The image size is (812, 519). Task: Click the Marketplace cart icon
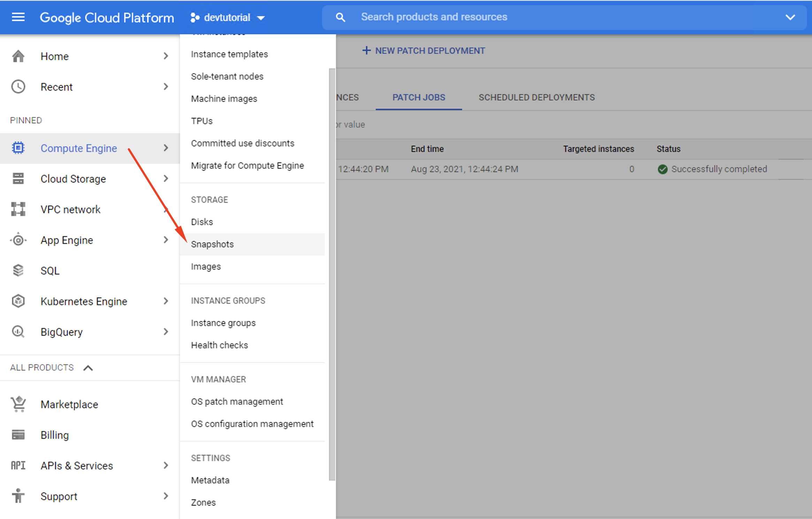point(18,404)
